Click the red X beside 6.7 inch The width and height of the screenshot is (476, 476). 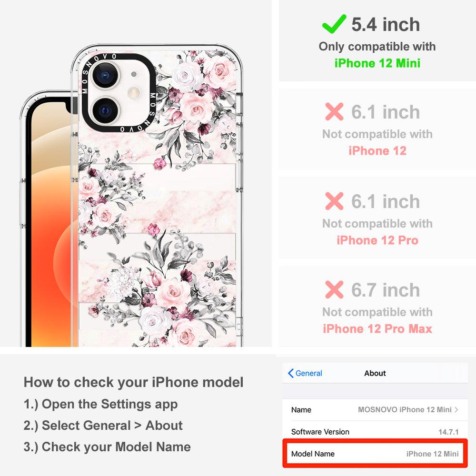point(334,289)
